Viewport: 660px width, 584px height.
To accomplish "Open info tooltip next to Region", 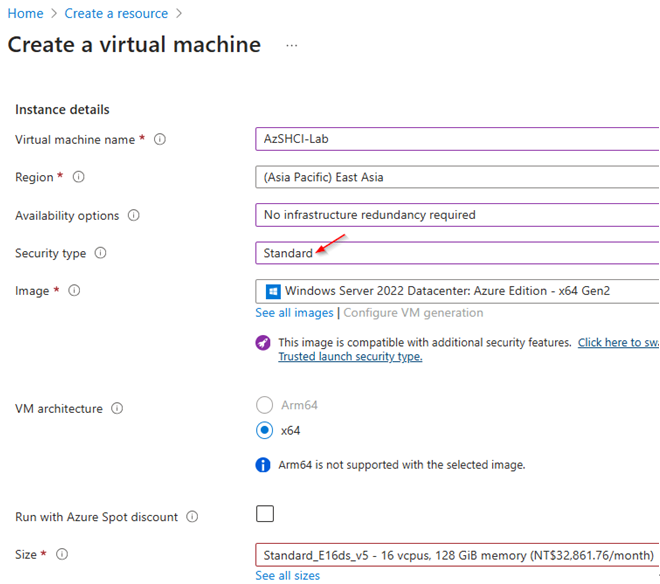I will (78, 177).
